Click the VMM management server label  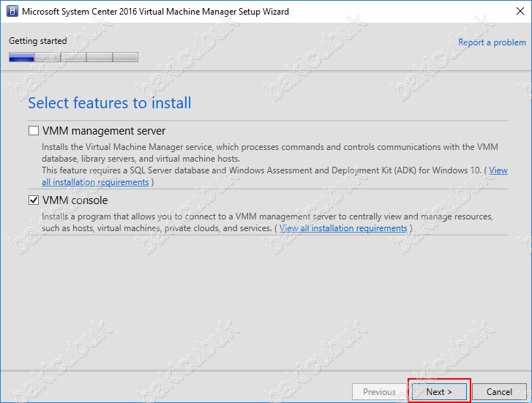click(104, 131)
